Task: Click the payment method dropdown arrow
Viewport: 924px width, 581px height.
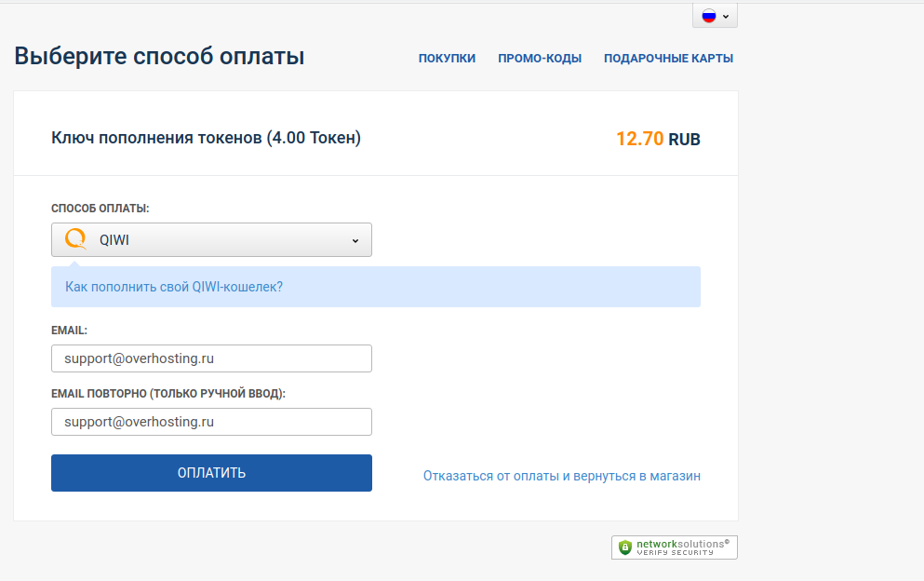Action: pyautogui.click(x=355, y=240)
